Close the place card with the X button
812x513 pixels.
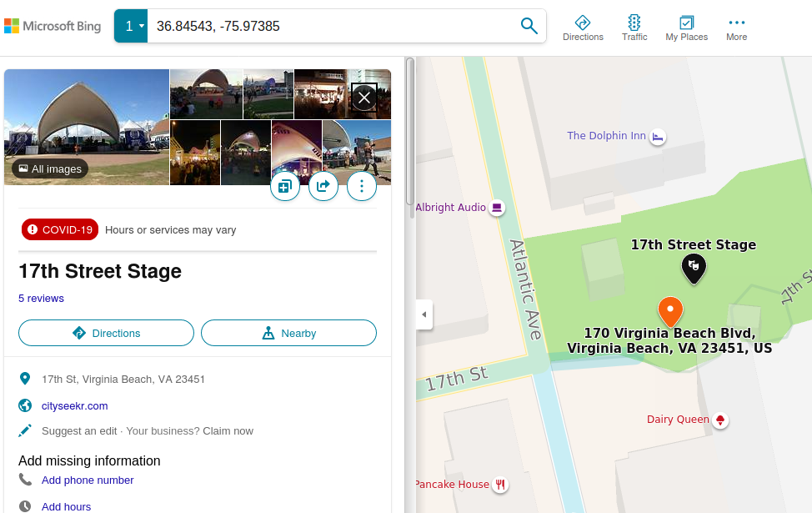pyautogui.click(x=364, y=98)
